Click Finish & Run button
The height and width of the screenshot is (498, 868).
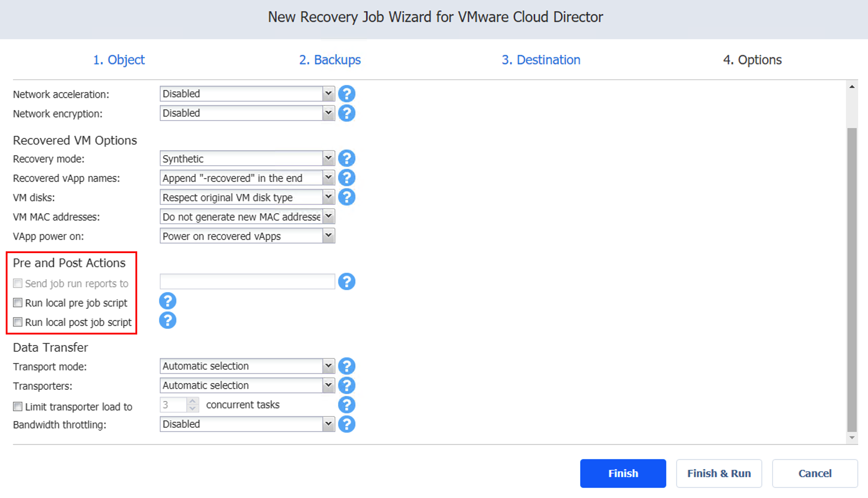click(719, 473)
